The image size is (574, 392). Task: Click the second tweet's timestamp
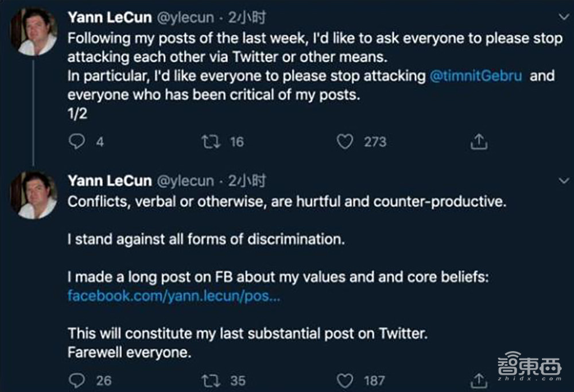coord(247,181)
